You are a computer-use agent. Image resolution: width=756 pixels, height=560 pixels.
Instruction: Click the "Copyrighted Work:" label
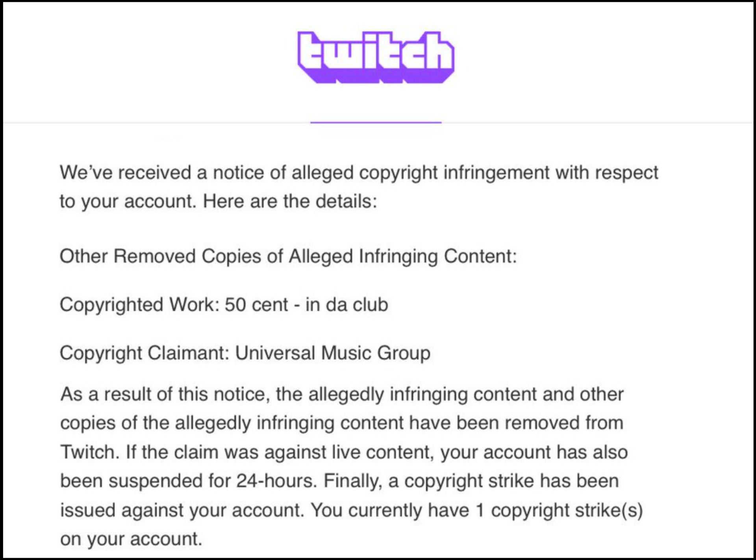(139, 305)
